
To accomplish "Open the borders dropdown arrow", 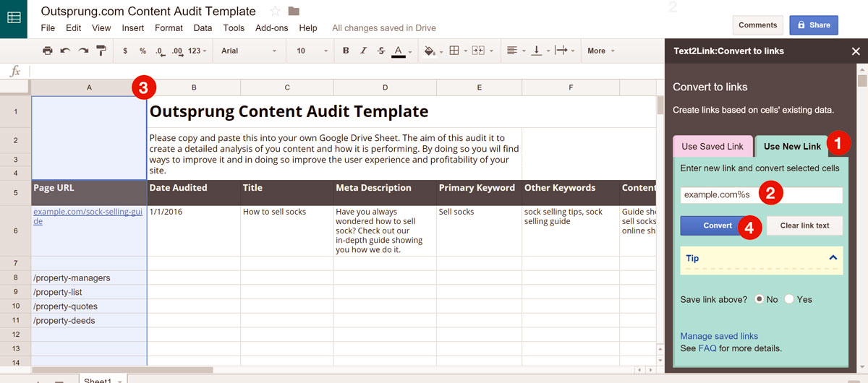I will click(465, 51).
